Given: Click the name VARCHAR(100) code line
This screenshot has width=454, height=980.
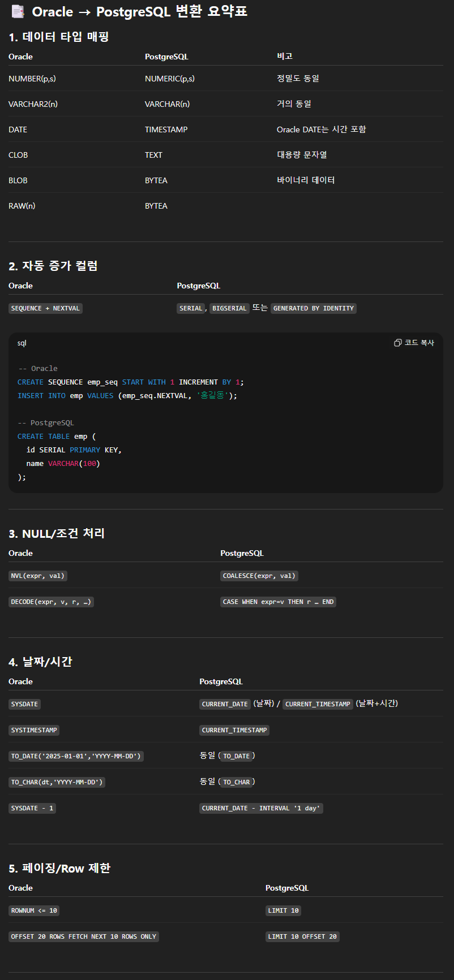Looking at the screenshot, I should tap(63, 463).
